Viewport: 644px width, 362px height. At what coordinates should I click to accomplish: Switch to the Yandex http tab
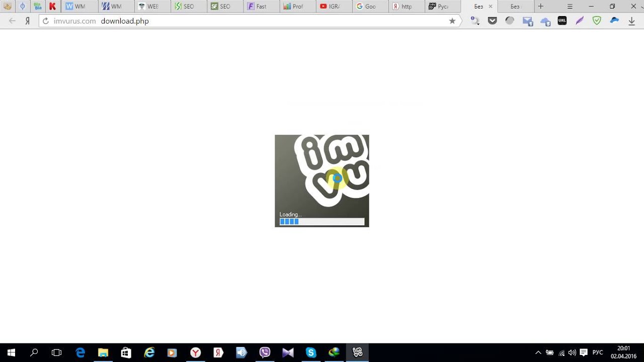pos(407,7)
